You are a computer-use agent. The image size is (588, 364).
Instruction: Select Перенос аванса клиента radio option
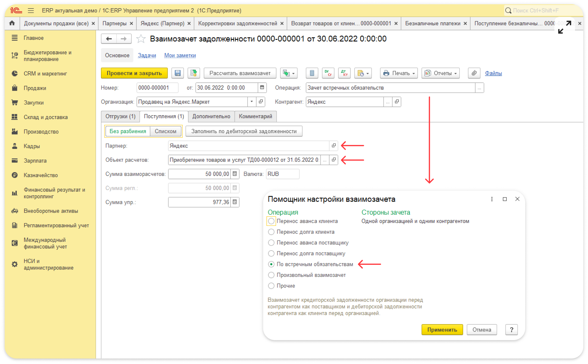pos(271,221)
